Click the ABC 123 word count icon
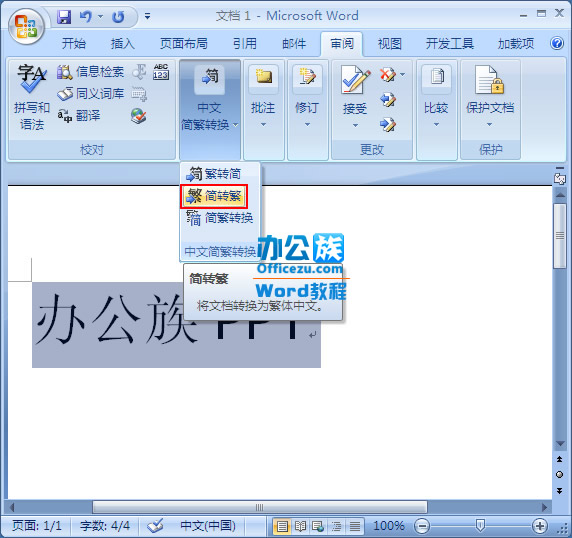Viewport: 572px width, 538px height. tap(161, 71)
